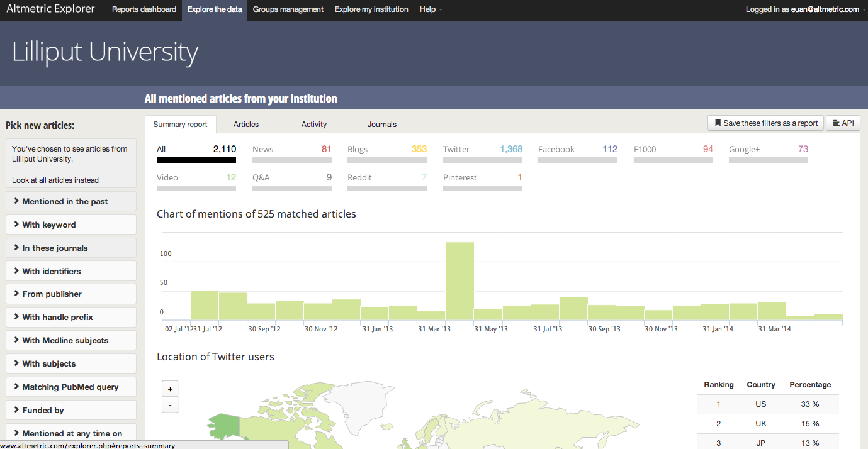The height and width of the screenshot is (449, 868).
Task: Switch to the Articles tab
Action: (246, 125)
